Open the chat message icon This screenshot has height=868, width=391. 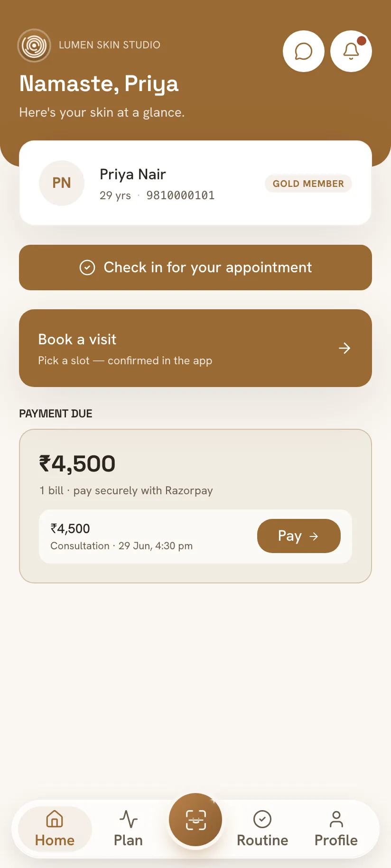pos(304,51)
